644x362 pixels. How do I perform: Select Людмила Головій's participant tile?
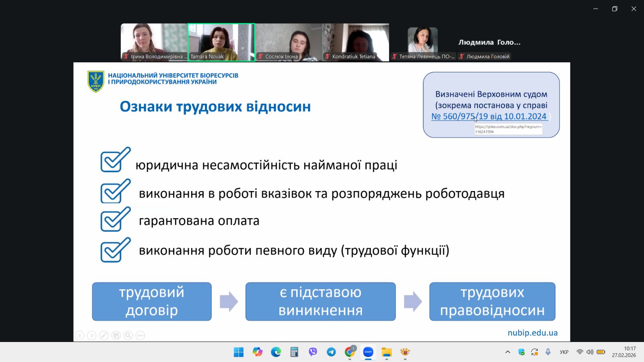[489, 42]
